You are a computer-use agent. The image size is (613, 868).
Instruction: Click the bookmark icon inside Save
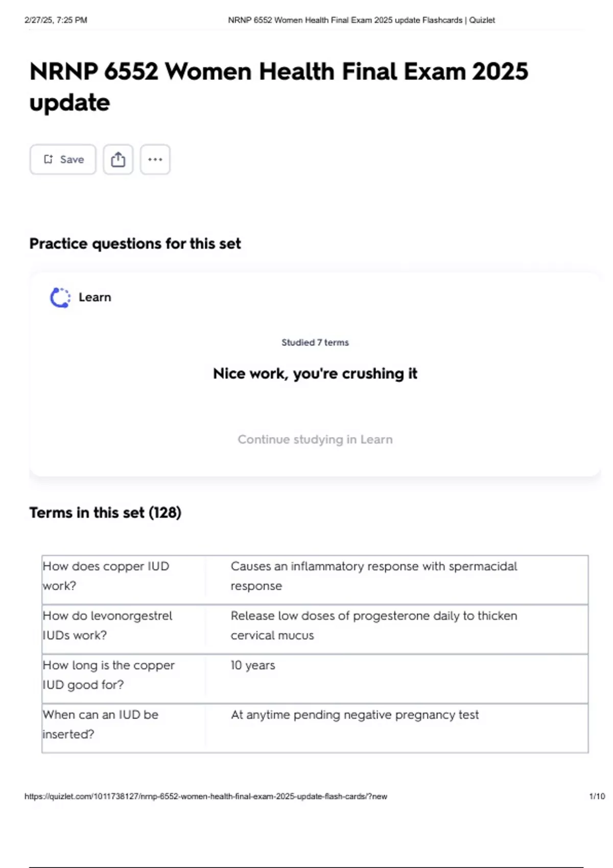tap(48, 159)
